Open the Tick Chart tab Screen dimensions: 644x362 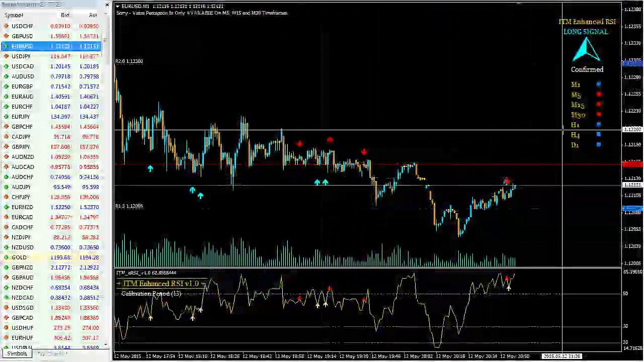pyautogui.click(x=52, y=354)
